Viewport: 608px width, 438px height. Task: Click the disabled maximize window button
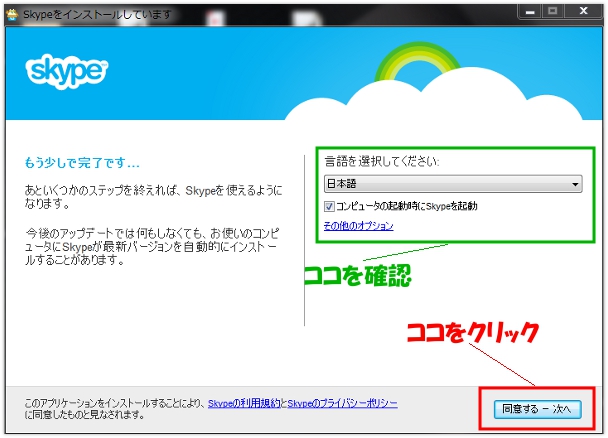click(x=553, y=12)
